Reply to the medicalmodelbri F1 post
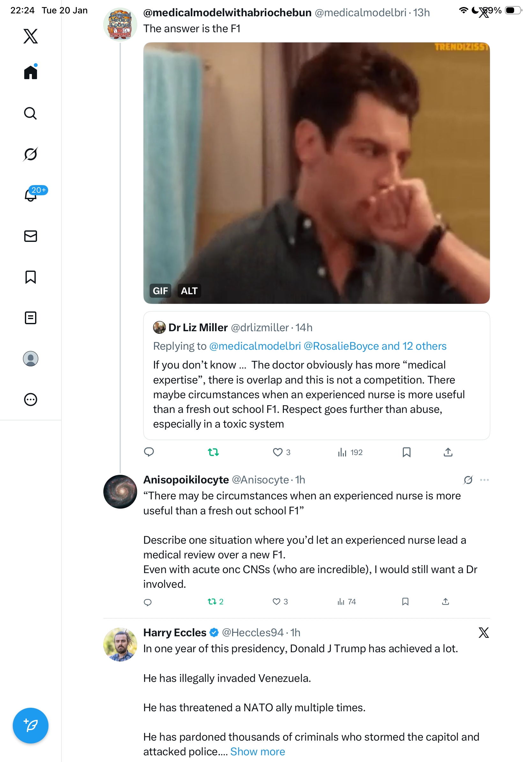This screenshot has width=532, height=762. 149,452
